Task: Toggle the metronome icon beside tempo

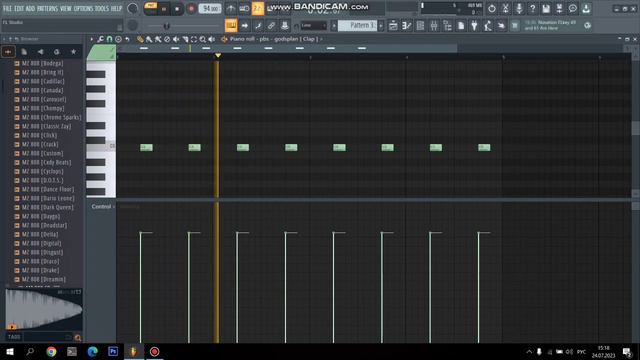Action: coord(231,9)
